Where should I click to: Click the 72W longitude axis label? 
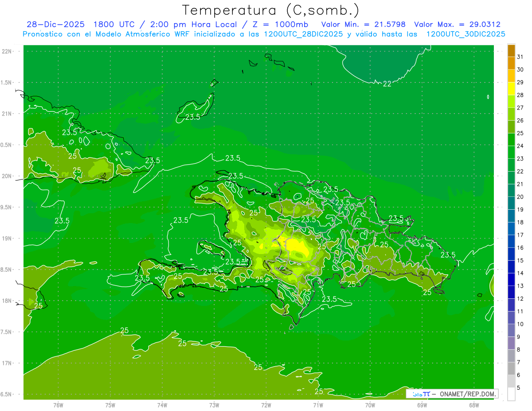point(266,405)
